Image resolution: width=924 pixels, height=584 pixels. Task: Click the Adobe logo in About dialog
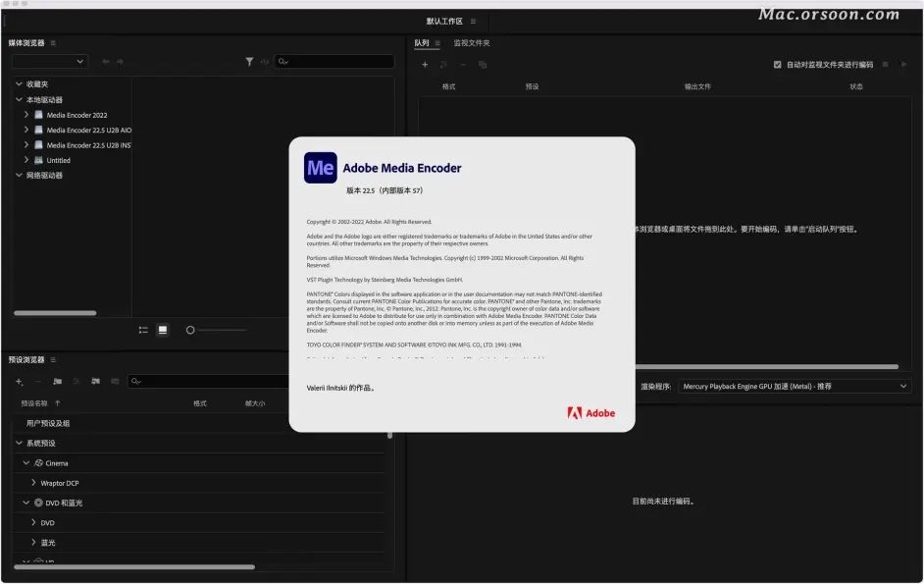click(x=591, y=413)
